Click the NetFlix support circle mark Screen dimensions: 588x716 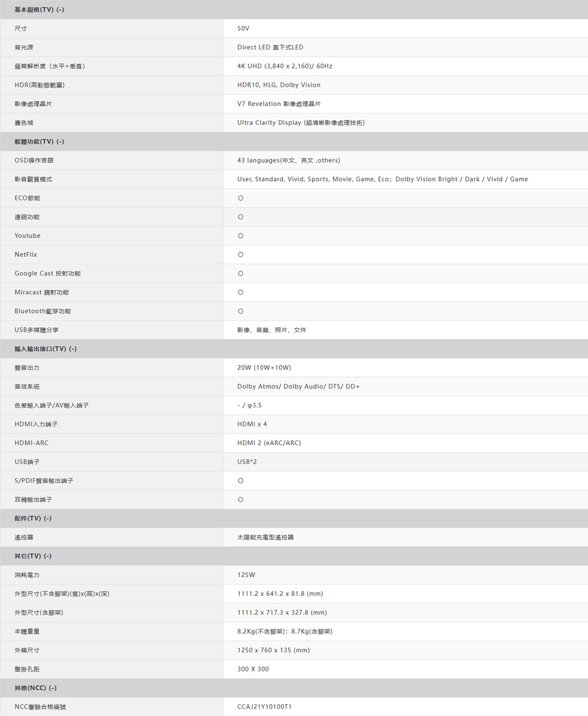(x=241, y=255)
